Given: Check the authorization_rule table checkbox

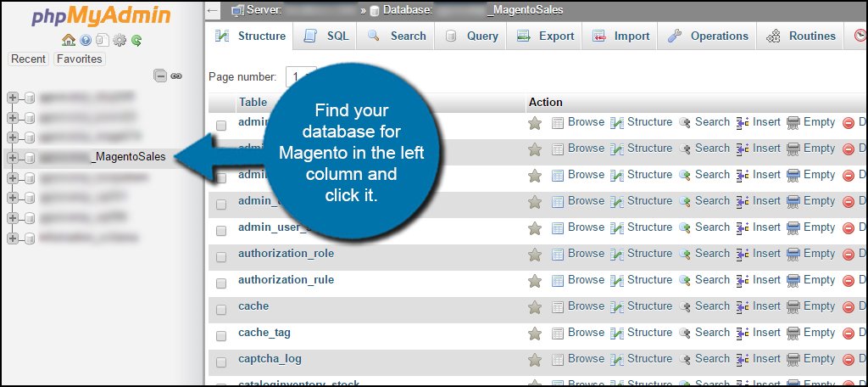Looking at the screenshot, I should click(x=221, y=283).
